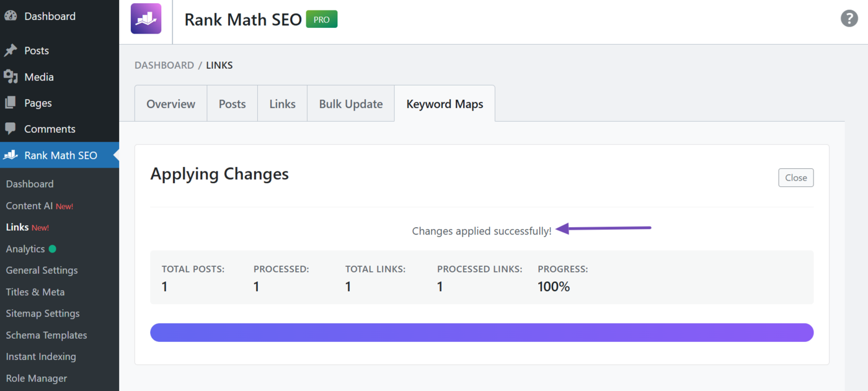Click the Pages icon in the sidebar
This screenshot has height=391, width=868.
pyautogui.click(x=11, y=102)
